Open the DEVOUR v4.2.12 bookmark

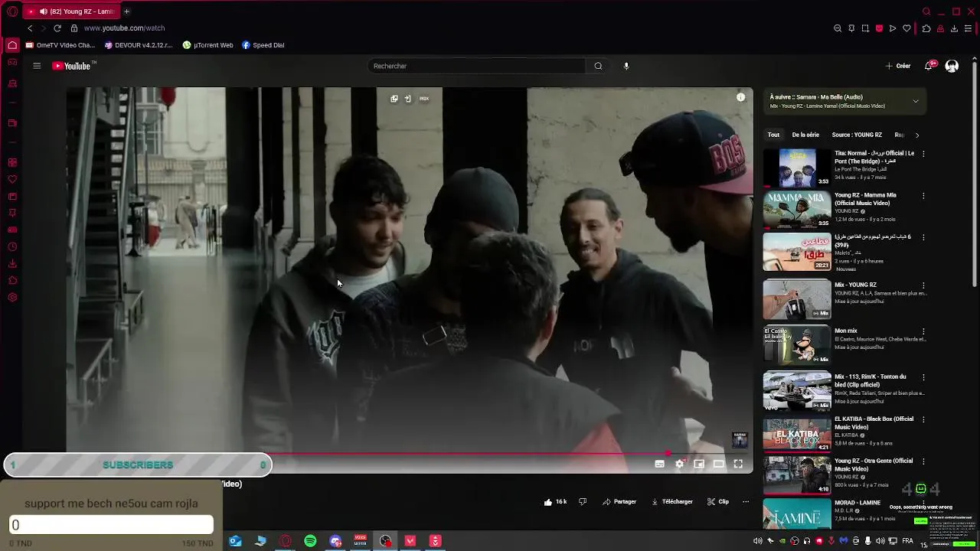click(139, 45)
